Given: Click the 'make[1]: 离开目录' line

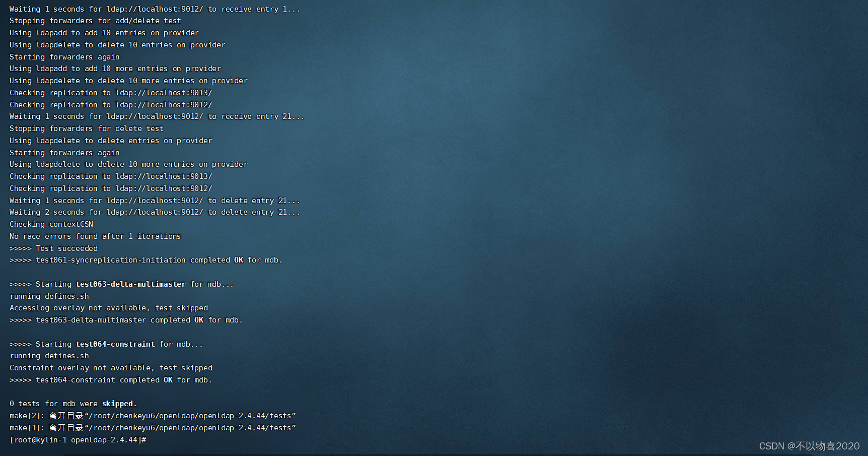Looking at the screenshot, I should [x=153, y=428].
